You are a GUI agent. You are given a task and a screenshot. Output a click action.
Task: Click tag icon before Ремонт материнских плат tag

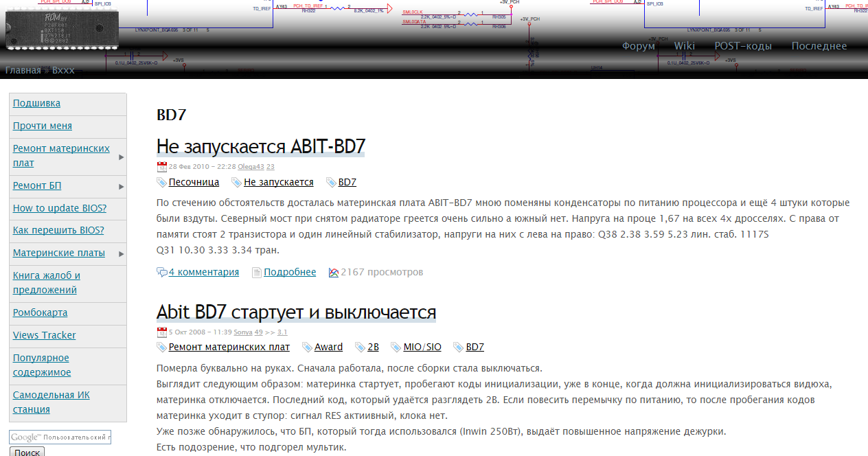click(162, 347)
